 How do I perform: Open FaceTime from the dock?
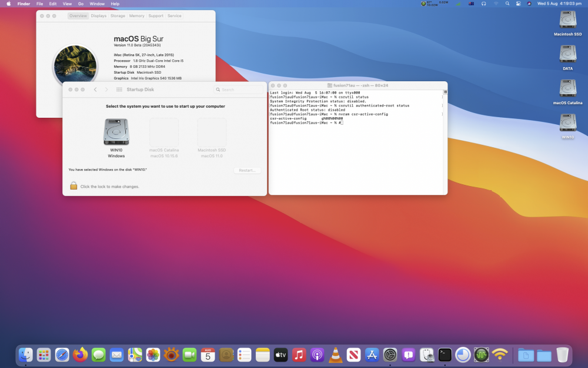190,354
